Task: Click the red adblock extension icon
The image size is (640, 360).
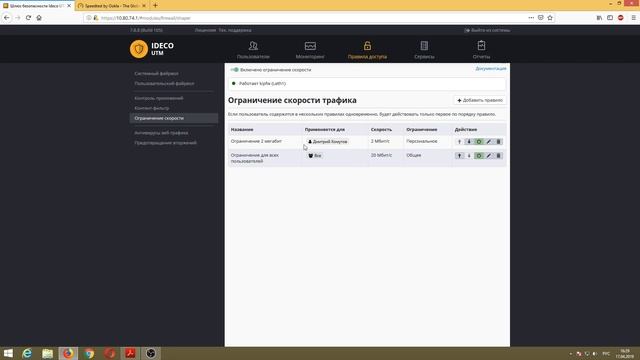Action: 620,18
